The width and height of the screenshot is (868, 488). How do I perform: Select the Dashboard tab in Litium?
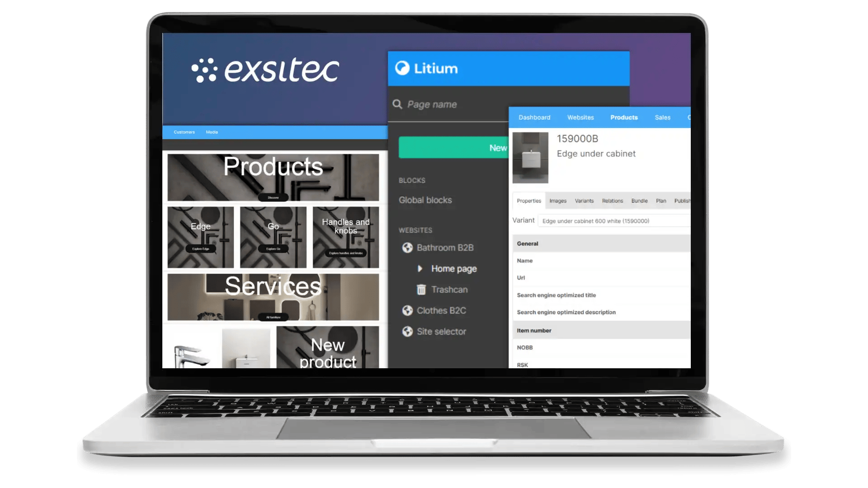click(x=533, y=117)
